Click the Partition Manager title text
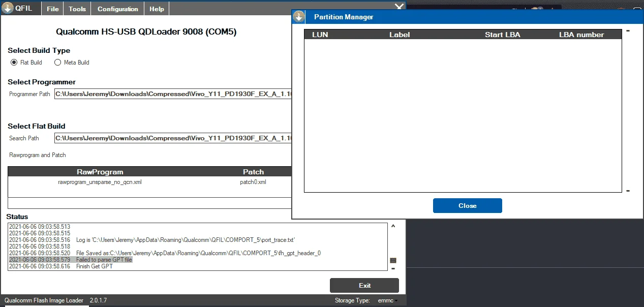The width and height of the screenshot is (644, 307). click(x=344, y=17)
